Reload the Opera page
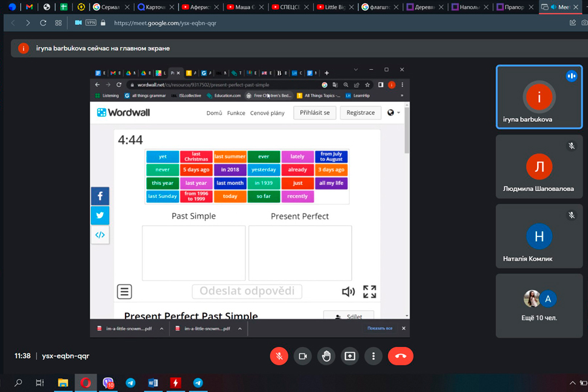 (43, 23)
